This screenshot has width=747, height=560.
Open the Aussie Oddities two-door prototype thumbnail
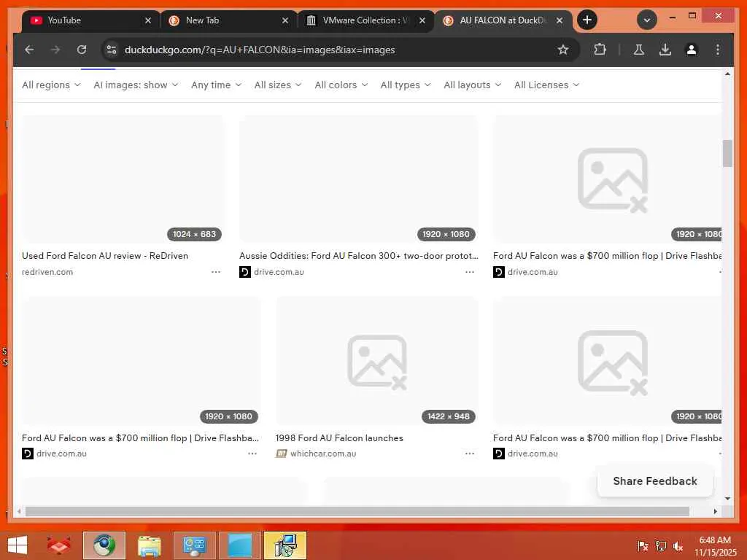click(359, 179)
